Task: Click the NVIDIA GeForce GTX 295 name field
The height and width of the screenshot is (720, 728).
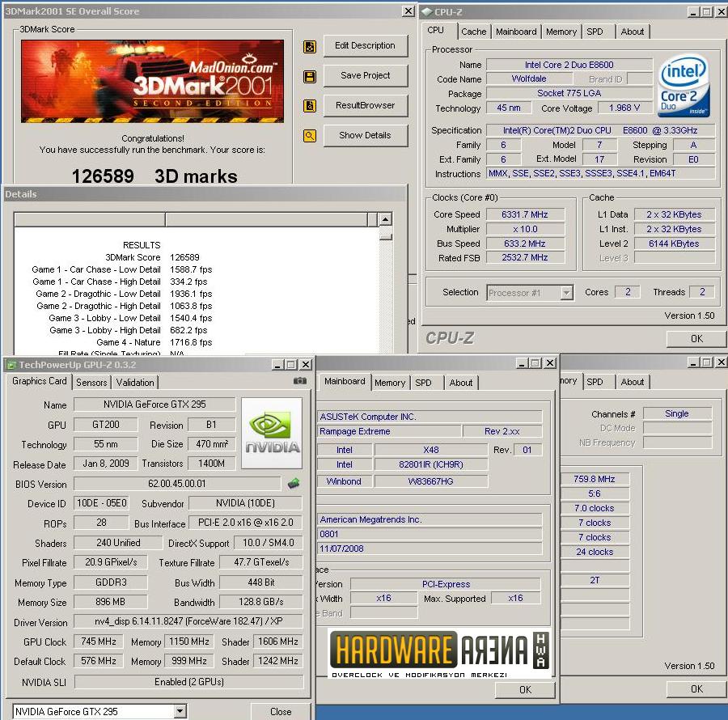Action: [154, 404]
